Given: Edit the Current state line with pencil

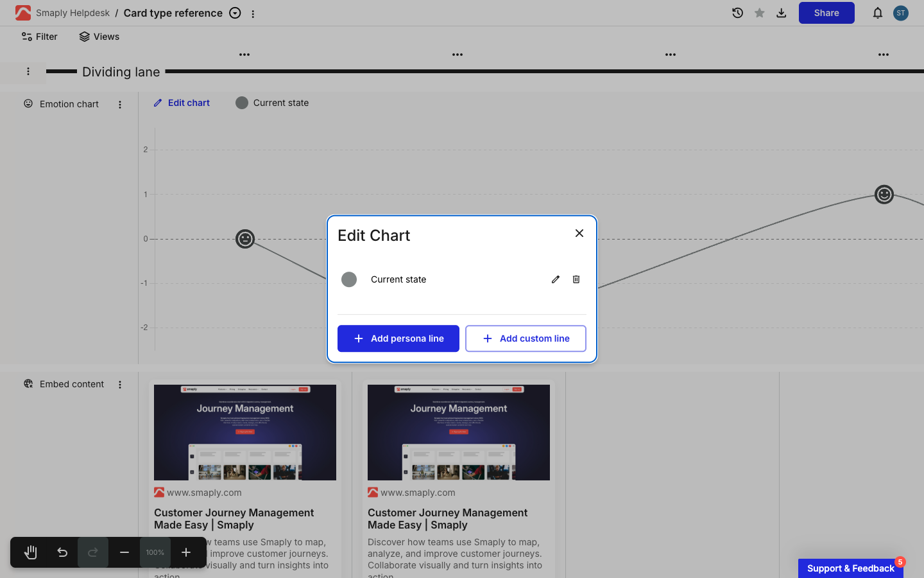Looking at the screenshot, I should pyautogui.click(x=556, y=279).
